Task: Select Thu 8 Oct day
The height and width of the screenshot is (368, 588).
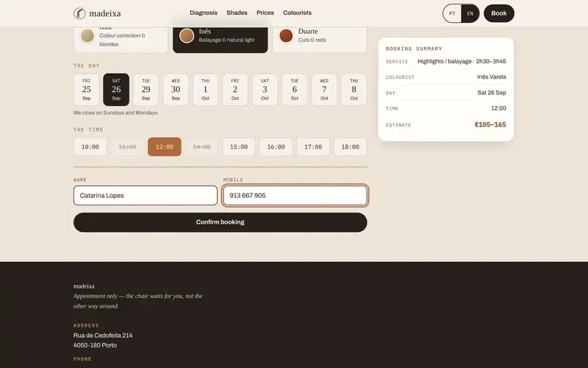Action: pyautogui.click(x=354, y=89)
